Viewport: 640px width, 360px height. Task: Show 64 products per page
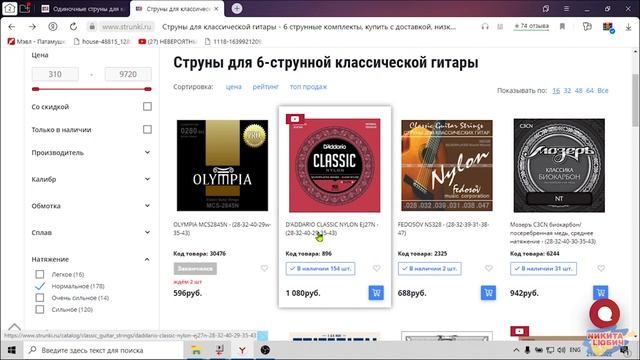coord(590,91)
